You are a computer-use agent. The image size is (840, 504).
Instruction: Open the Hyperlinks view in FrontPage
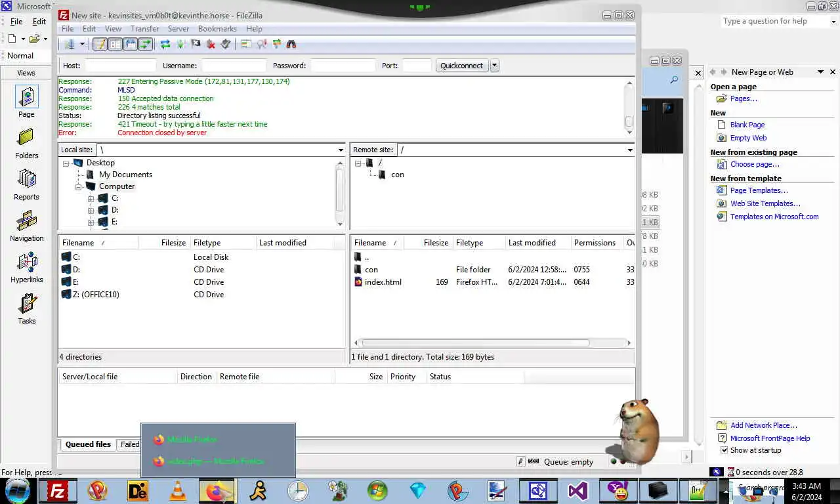click(x=26, y=267)
